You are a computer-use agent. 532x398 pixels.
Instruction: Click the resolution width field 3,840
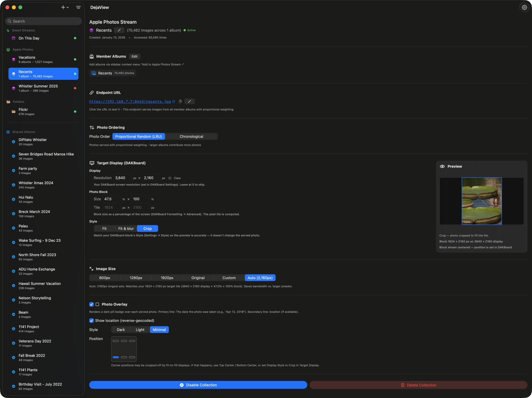coord(122,178)
